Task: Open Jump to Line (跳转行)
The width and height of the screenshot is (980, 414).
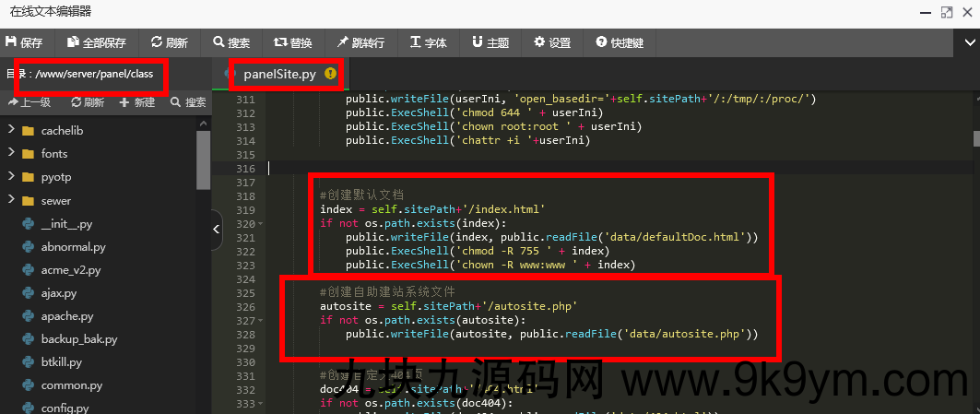Action: click(360, 42)
